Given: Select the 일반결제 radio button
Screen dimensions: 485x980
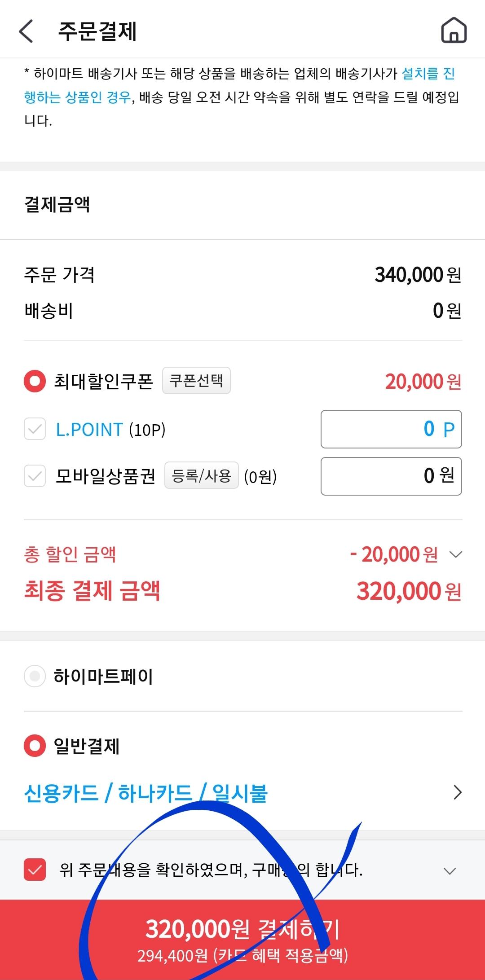Looking at the screenshot, I should pyautogui.click(x=35, y=746).
